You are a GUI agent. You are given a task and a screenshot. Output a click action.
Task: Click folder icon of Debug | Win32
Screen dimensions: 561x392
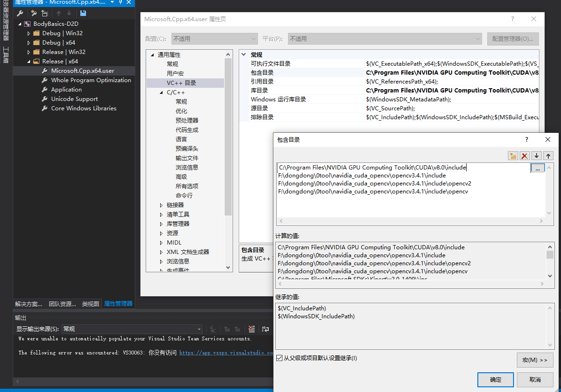tap(37, 33)
